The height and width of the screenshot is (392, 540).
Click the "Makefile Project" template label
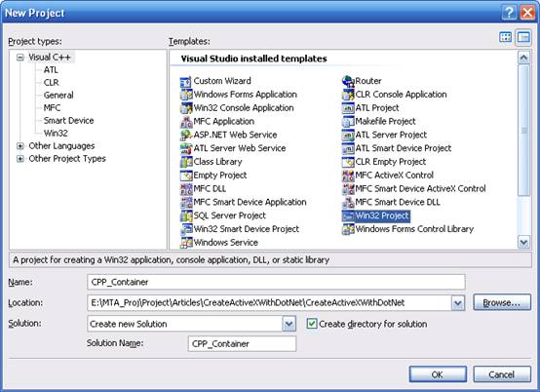pos(385,122)
